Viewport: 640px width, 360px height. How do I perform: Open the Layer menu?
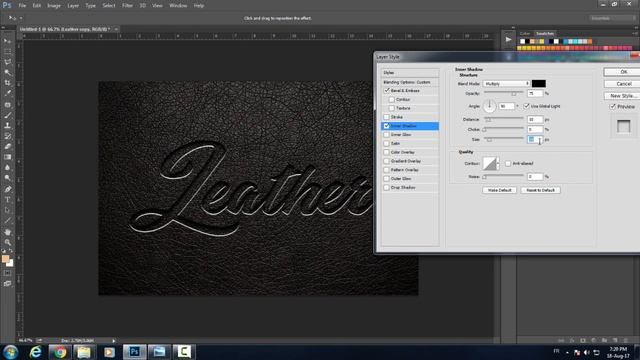73,6
